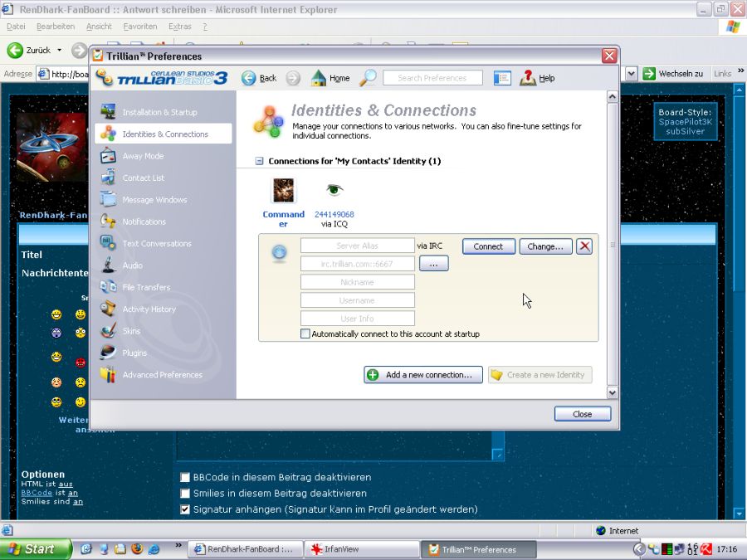Open Skins preferences icon
Screen dimensions: 747x560
108,331
